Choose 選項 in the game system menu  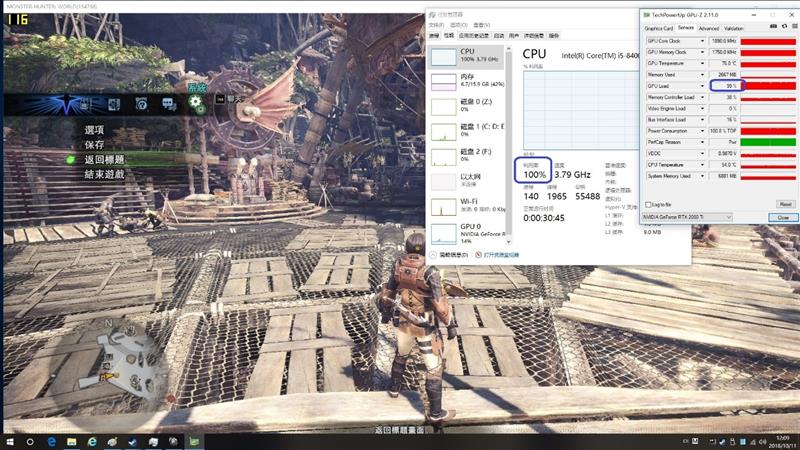pos(94,130)
